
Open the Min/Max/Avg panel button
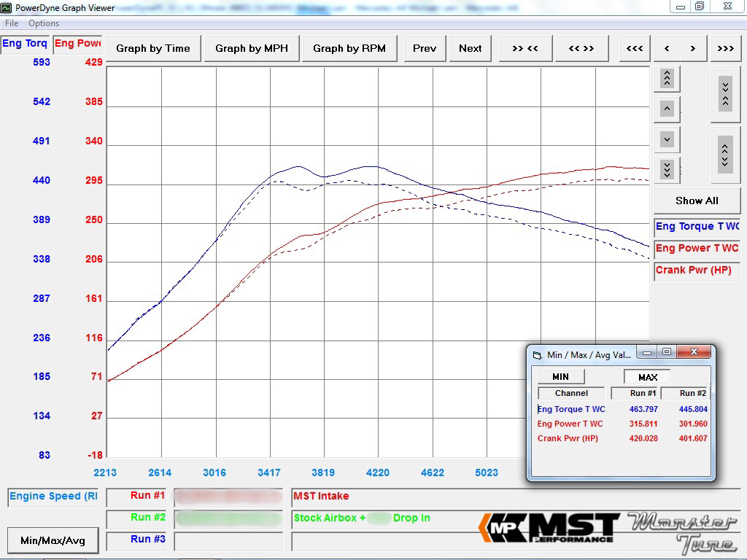coord(53,540)
